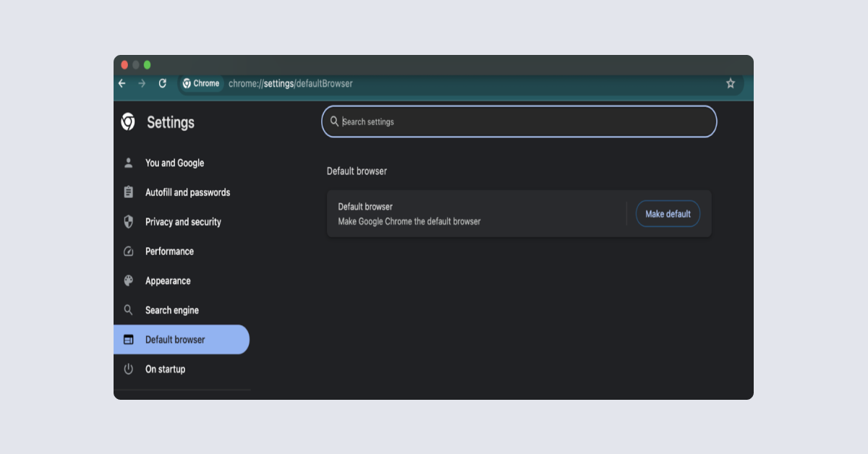
Task: Bookmark this page with the star icon
Action: [731, 83]
